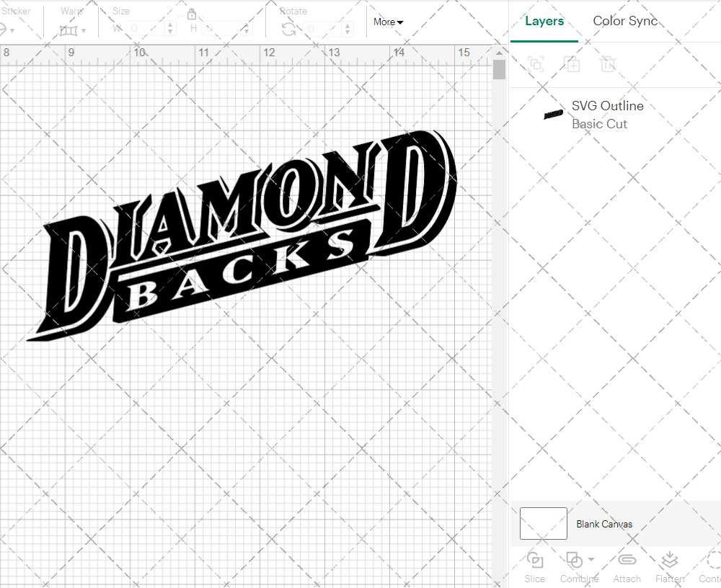The height and width of the screenshot is (588, 721).
Task: Toggle the size lock aspect ratio
Action: pyautogui.click(x=191, y=14)
